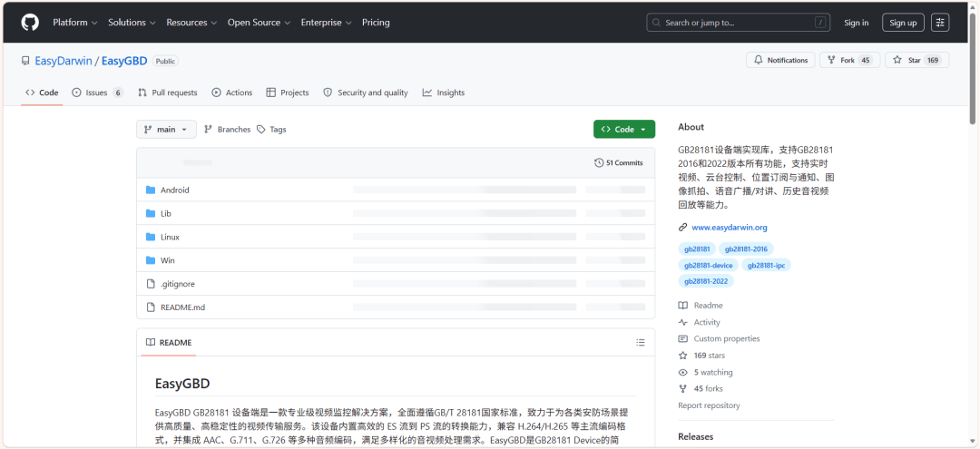980x449 pixels.
Task: Star the EasyGBD repository
Action: click(x=916, y=60)
